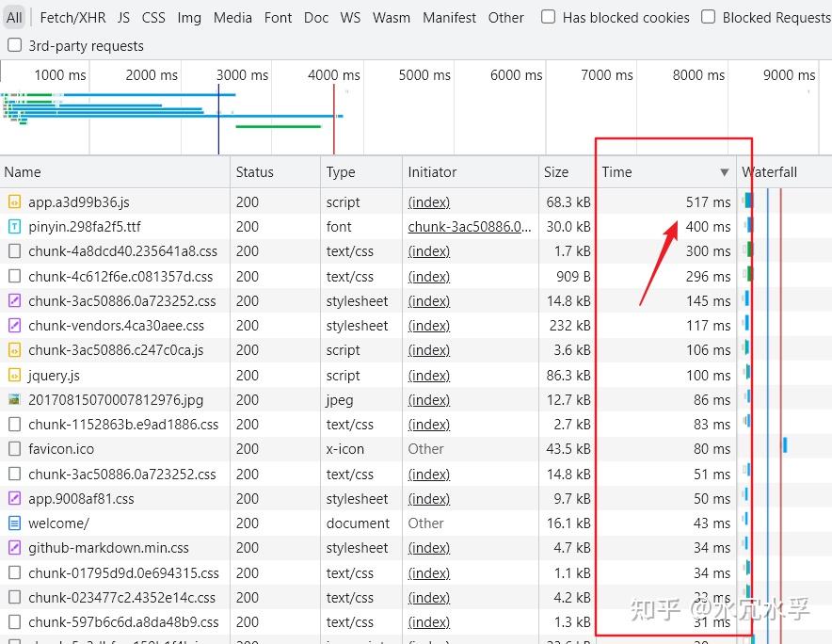Click file icon of chunk-597b6c6d.a8da48b9.css
The width and height of the screenshot is (832, 644).
coord(15,621)
